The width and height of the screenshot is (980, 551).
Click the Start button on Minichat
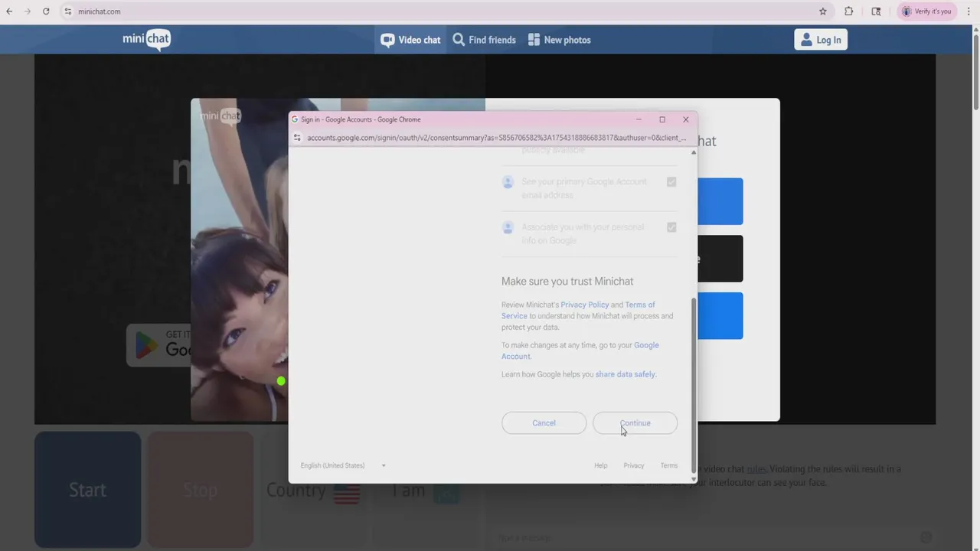87,490
